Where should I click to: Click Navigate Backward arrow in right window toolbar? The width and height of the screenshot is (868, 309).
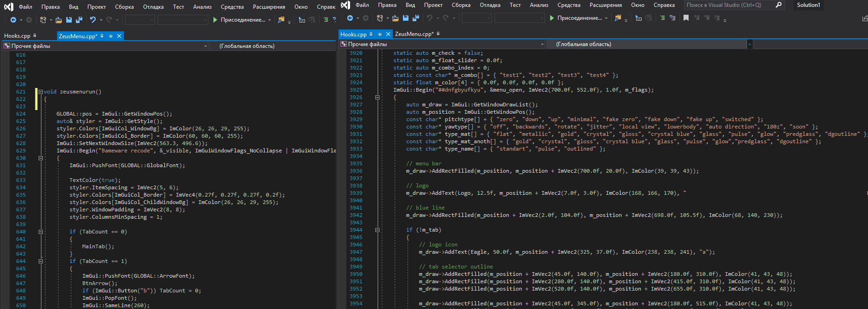coord(350,18)
